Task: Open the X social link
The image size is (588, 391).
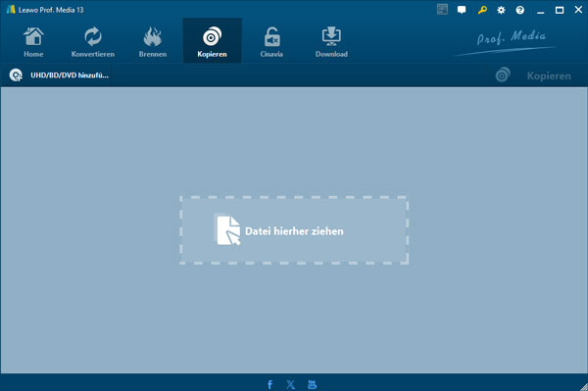Action: coord(291,384)
